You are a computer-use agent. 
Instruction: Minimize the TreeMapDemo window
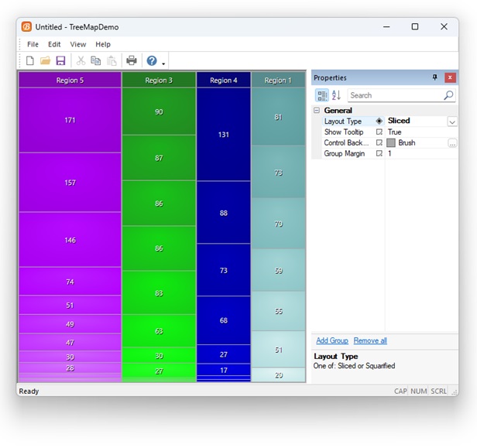click(386, 27)
